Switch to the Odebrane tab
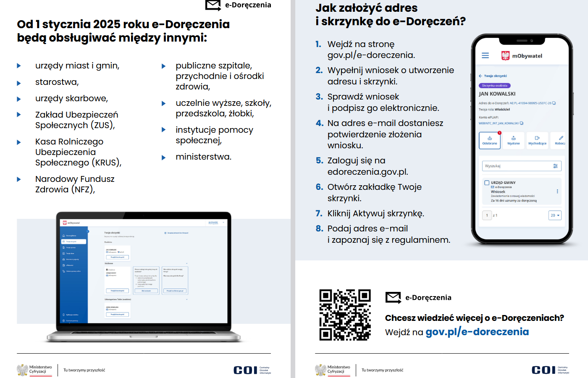Screen dimensions: 588x378 coord(489,141)
